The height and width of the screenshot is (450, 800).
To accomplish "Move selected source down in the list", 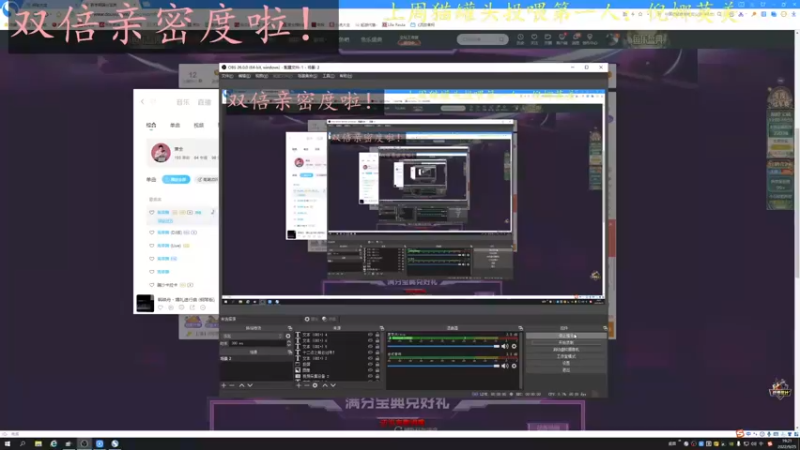I will 333,385.
